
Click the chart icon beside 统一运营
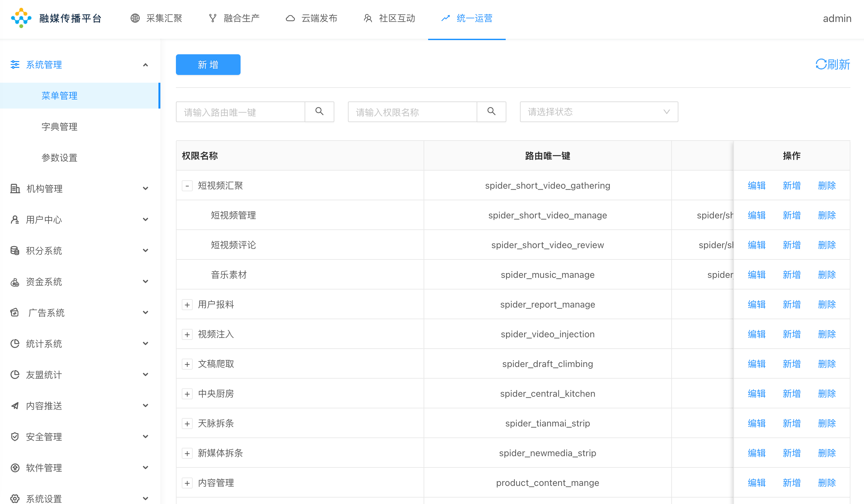[445, 18]
